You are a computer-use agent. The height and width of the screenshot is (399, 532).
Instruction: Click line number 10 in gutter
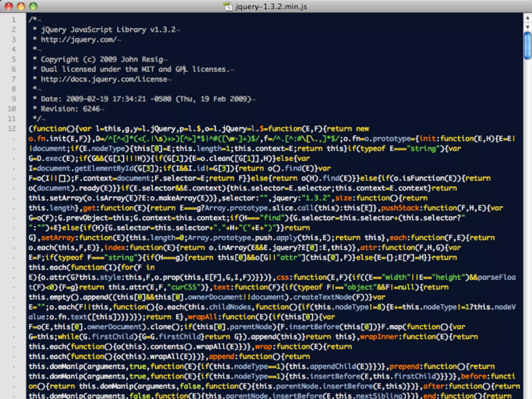(12, 109)
